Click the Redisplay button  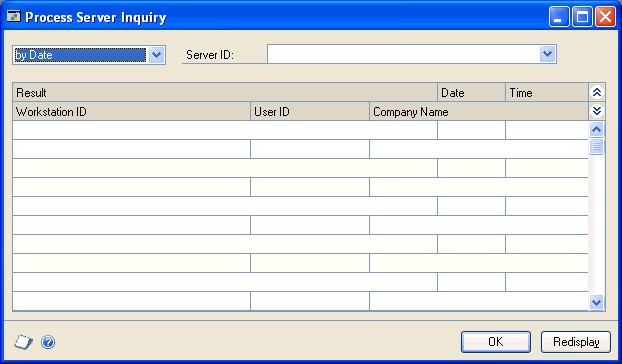pyautogui.click(x=576, y=342)
